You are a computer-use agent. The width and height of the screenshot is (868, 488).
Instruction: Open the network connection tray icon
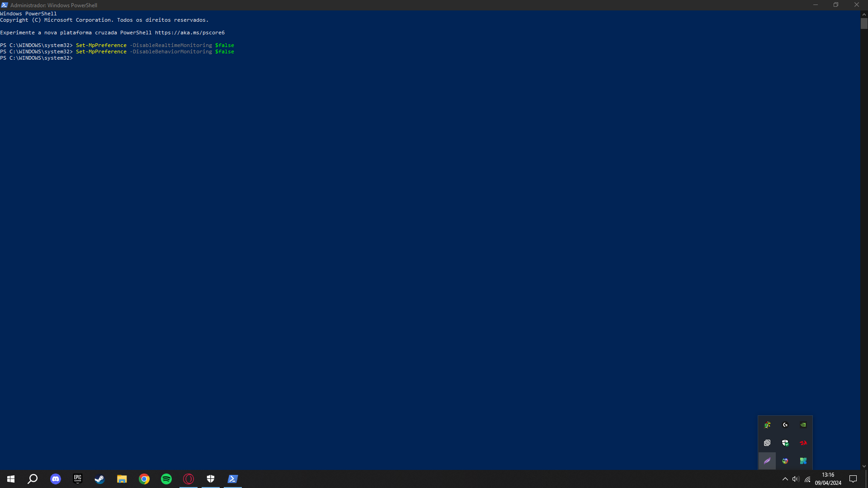807,479
